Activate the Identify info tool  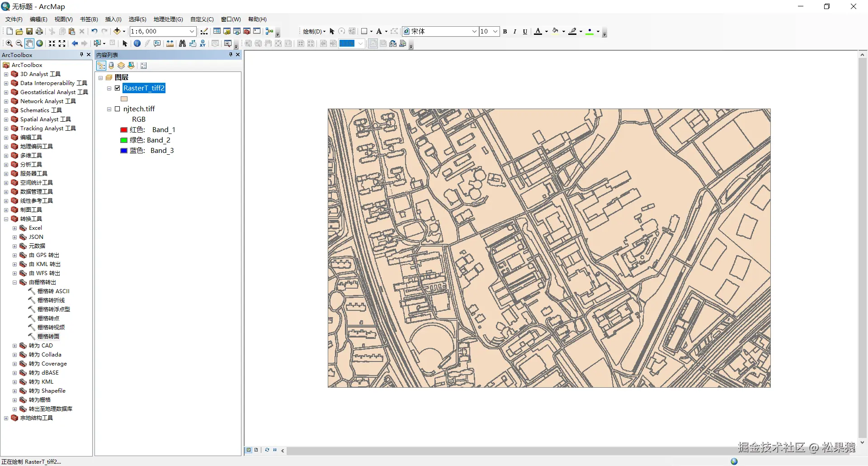click(137, 43)
